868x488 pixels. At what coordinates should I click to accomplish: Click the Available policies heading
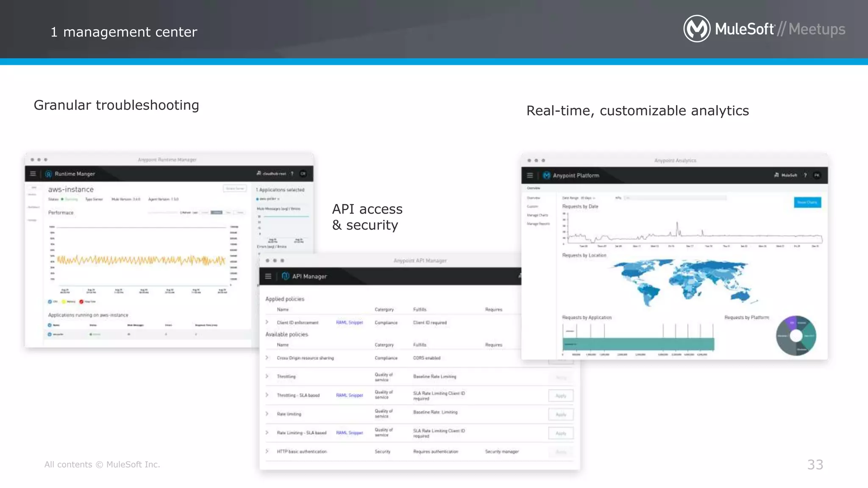[287, 334]
